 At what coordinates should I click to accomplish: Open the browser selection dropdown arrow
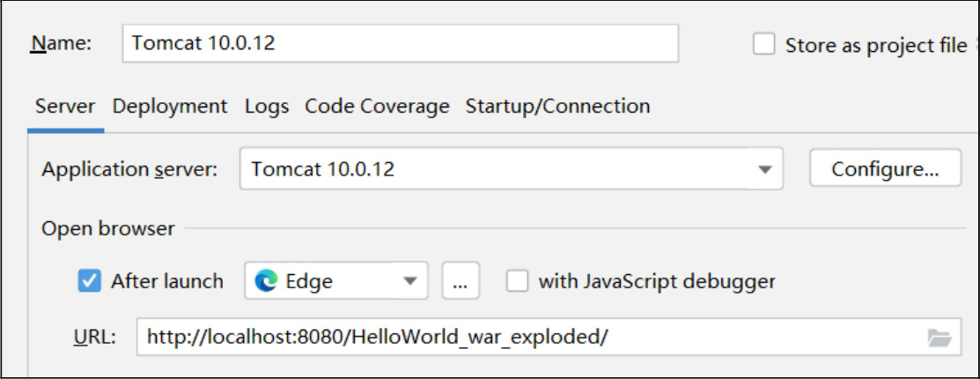(x=409, y=282)
